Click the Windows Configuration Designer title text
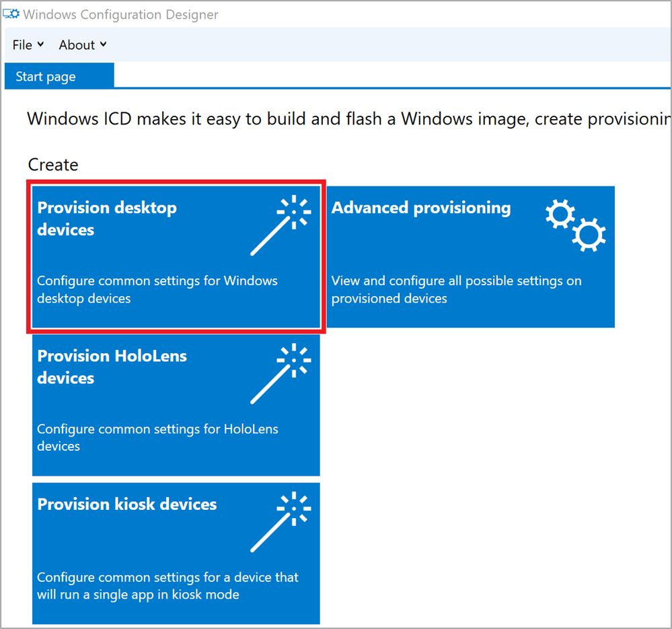This screenshot has width=672, height=629. click(x=120, y=15)
